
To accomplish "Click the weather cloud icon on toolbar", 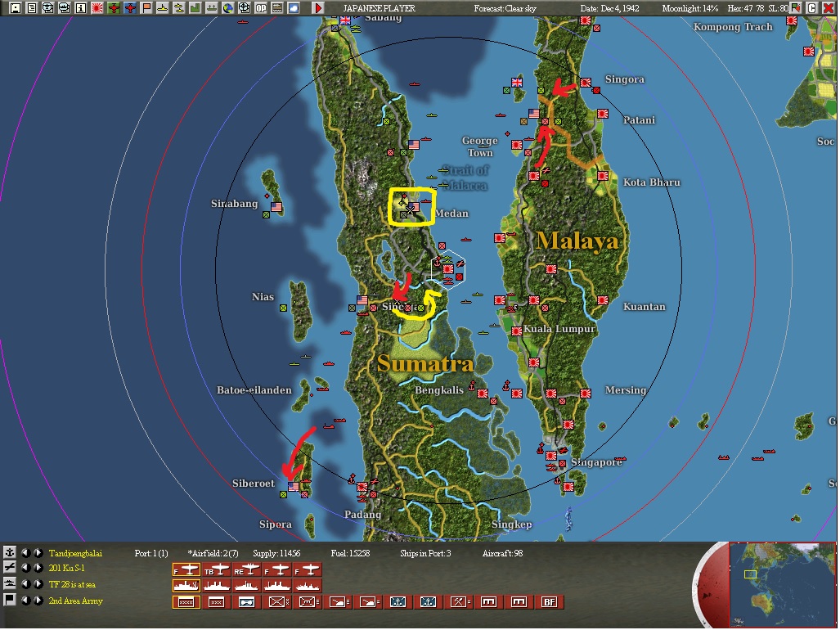I will (x=293, y=7).
